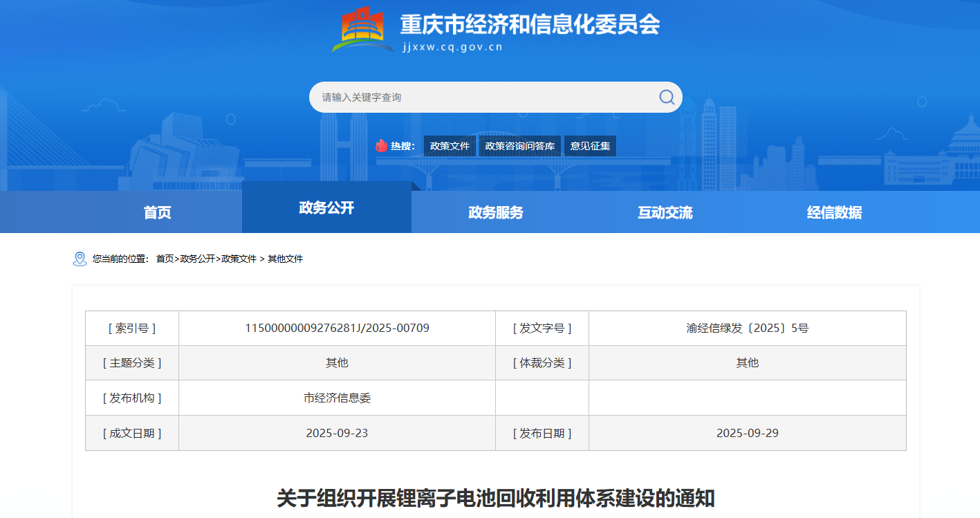This screenshot has height=518, width=980.
Task: Click the 发文字号 label cell
Action: (x=542, y=328)
